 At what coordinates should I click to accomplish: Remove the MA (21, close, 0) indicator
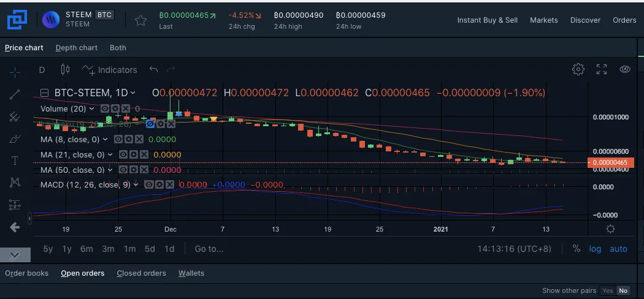pyautogui.click(x=144, y=154)
